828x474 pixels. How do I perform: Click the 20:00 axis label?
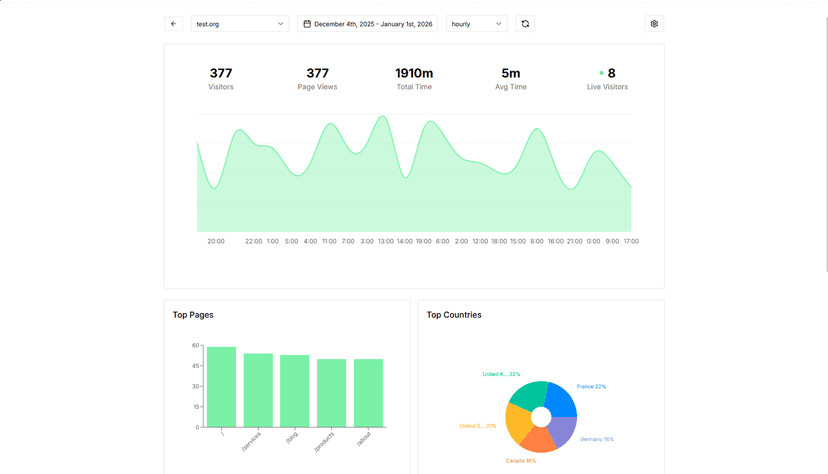(215, 241)
